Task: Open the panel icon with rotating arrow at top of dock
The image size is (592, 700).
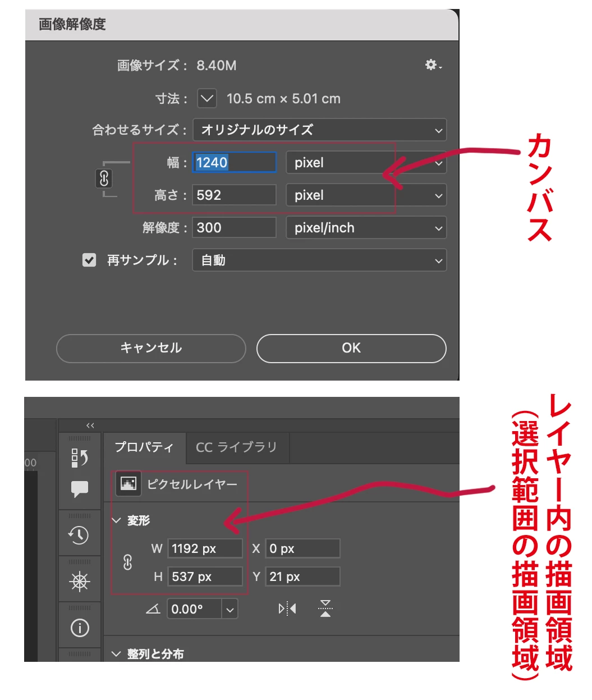Action: [x=80, y=458]
